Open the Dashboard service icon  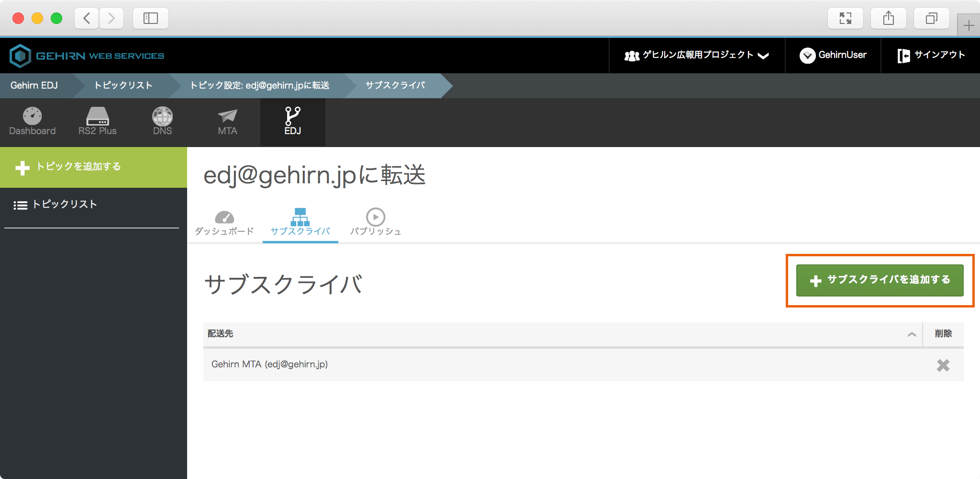pyautogui.click(x=32, y=122)
